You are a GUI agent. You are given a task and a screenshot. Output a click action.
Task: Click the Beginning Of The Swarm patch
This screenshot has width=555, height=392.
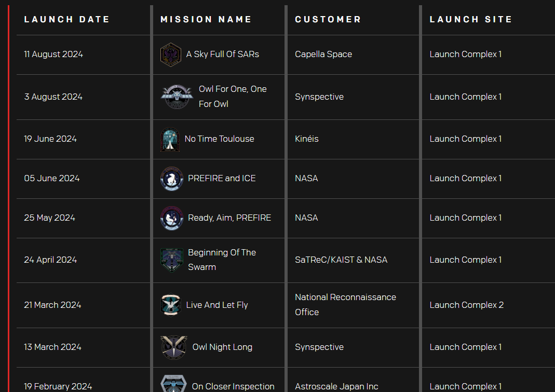172,260
